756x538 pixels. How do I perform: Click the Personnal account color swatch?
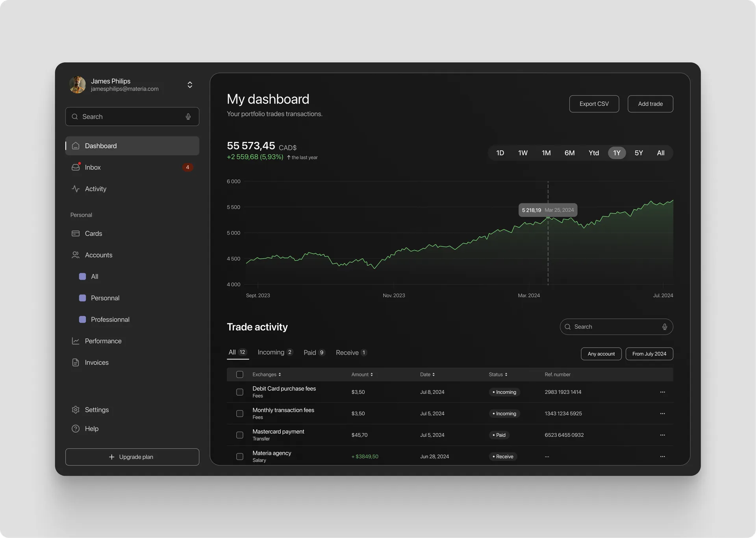coord(82,298)
